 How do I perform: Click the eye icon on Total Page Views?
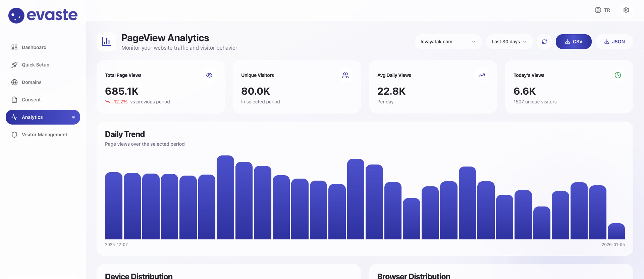click(209, 75)
